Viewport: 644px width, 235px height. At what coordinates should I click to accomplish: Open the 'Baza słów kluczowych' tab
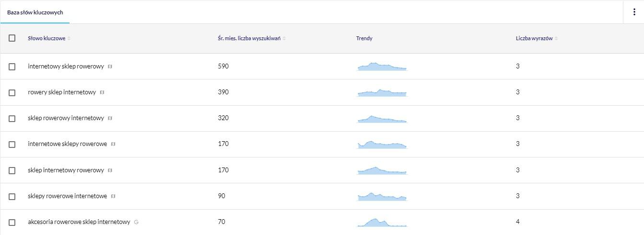tap(35, 12)
